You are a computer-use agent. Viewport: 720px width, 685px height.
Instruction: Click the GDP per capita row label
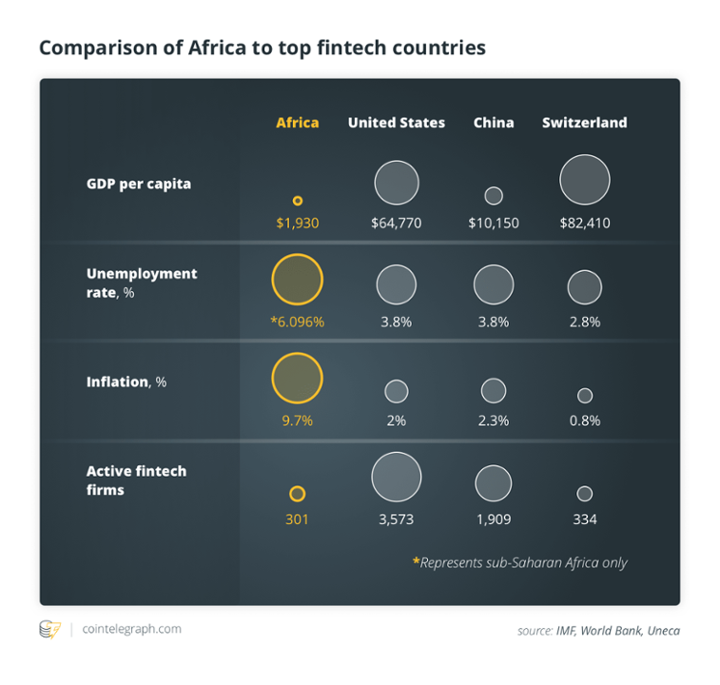138,184
